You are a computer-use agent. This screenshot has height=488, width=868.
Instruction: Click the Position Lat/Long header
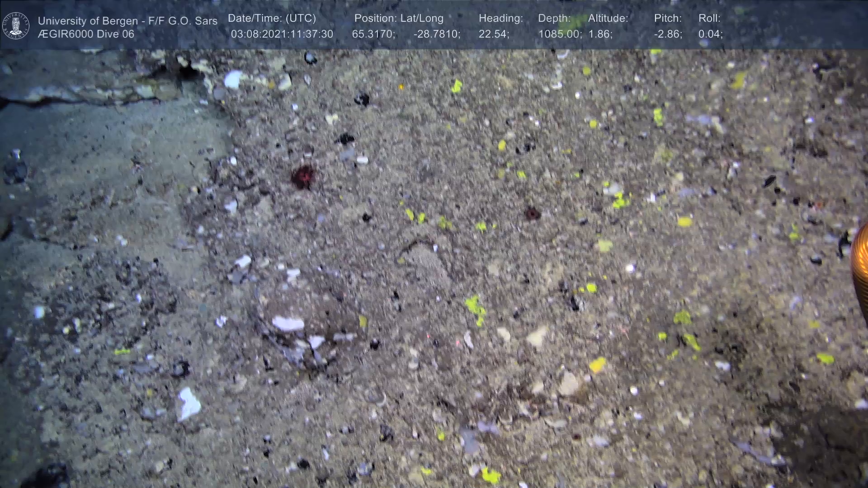(x=399, y=19)
